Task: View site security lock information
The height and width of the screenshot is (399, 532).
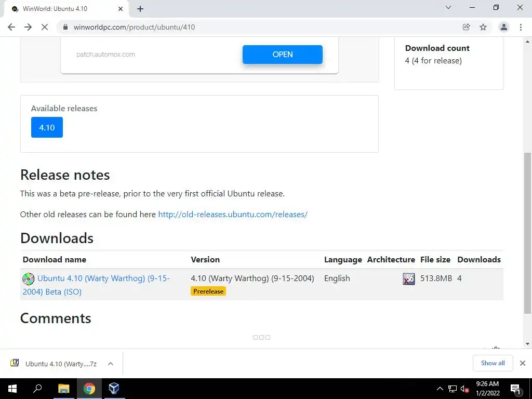Action: click(x=65, y=27)
